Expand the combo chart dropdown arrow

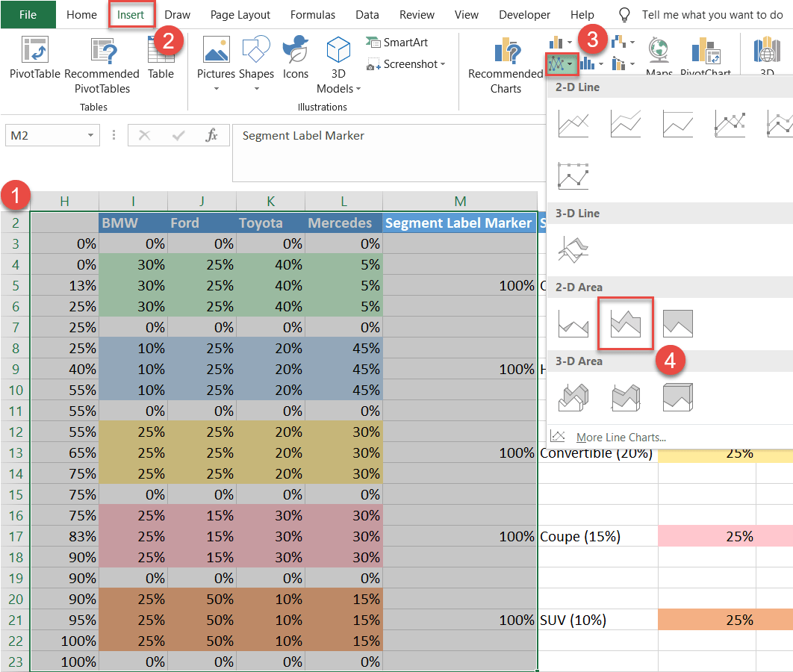pyautogui.click(x=632, y=64)
